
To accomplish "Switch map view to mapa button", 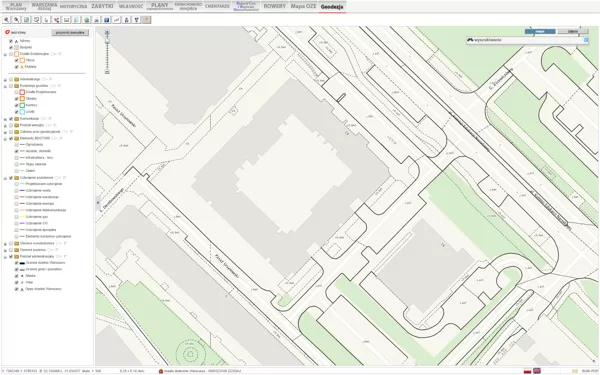I will 540,31.
